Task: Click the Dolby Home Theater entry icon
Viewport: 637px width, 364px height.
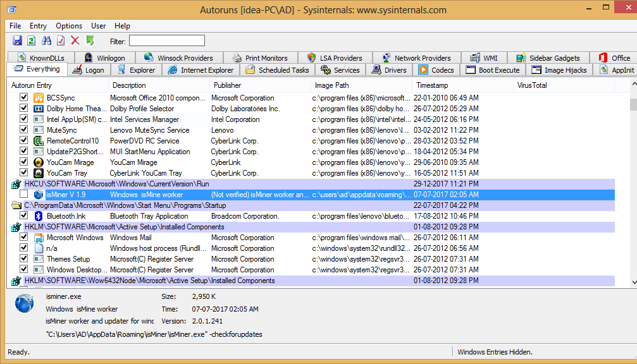Action: click(x=38, y=109)
